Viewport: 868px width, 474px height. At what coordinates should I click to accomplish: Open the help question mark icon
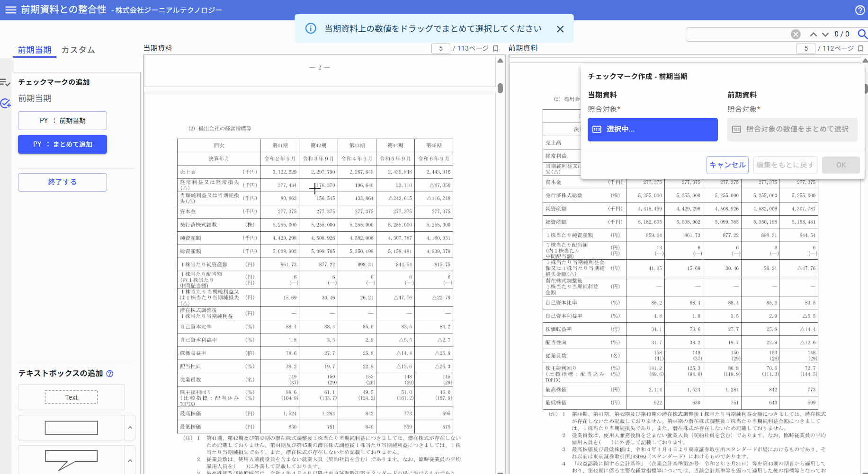pos(860,10)
